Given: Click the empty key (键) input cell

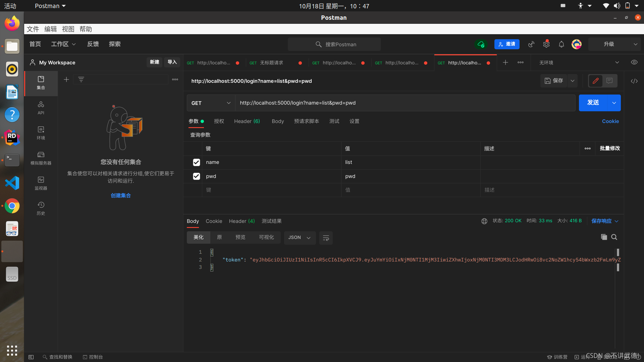Looking at the screenshot, I should pyautogui.click(x=272, y=190).
